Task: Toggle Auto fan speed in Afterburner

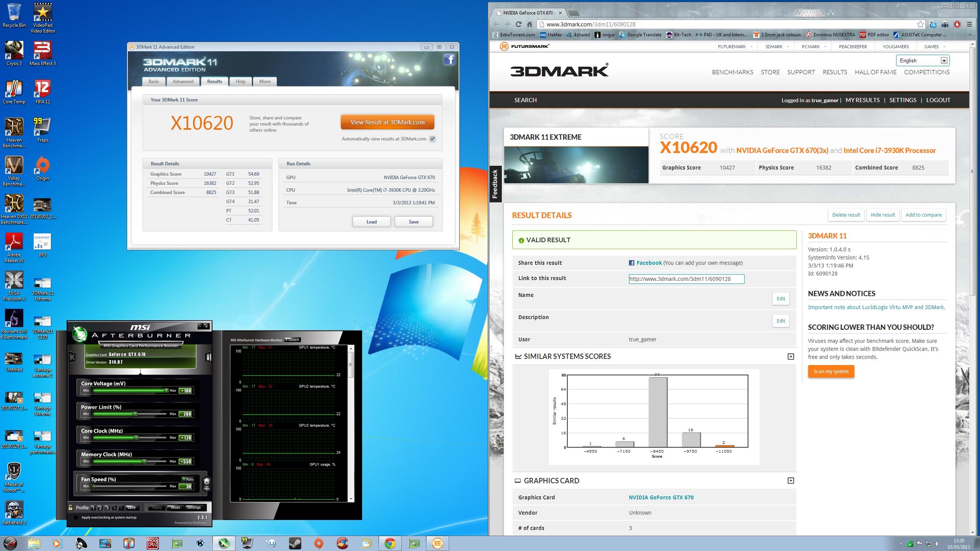Action: point(188,479)
